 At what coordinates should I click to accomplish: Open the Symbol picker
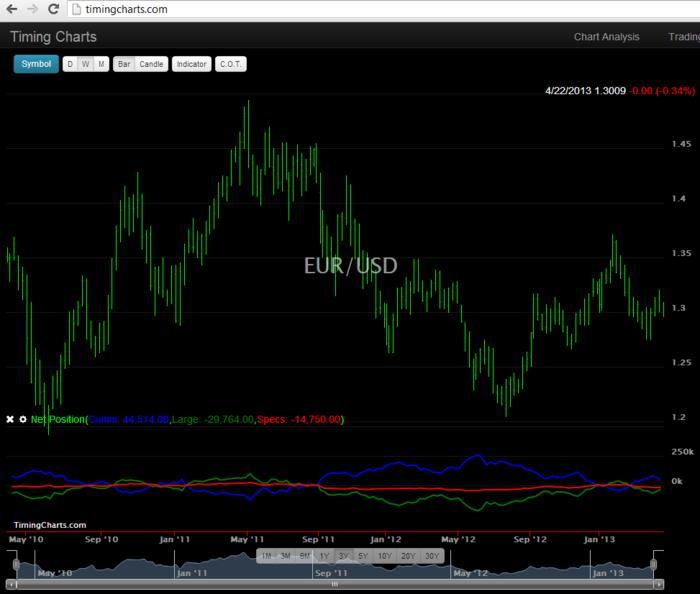click(36, 64)
